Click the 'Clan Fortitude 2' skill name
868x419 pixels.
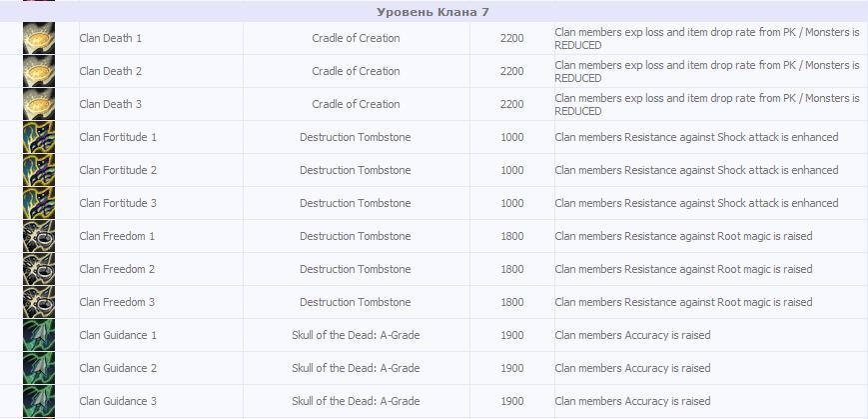(x=118, y=170)
